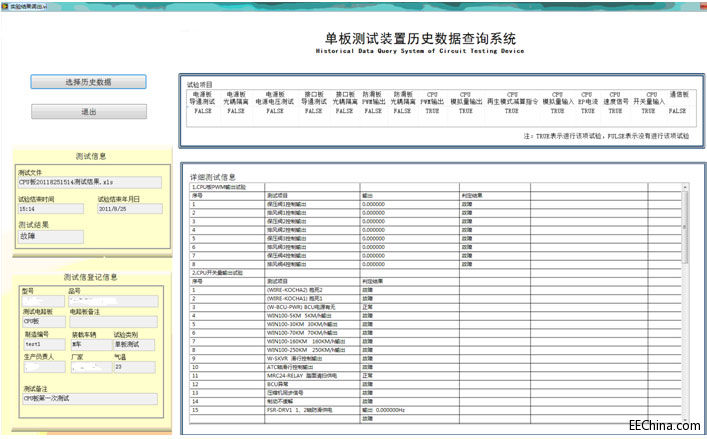The image size is (707, 439).
Task: Click the scrollbar up arrow in detail table
Action: tap(685, 187)
